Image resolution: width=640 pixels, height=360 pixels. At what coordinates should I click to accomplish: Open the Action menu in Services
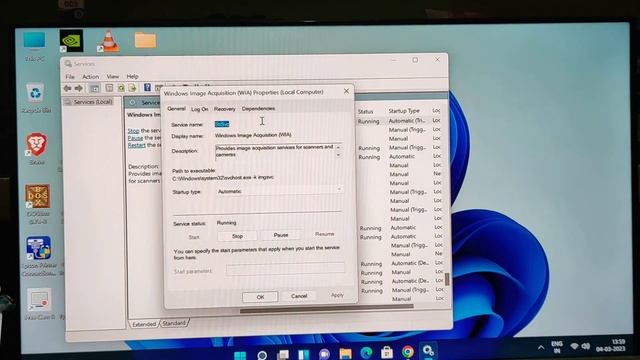pos(91,76)
